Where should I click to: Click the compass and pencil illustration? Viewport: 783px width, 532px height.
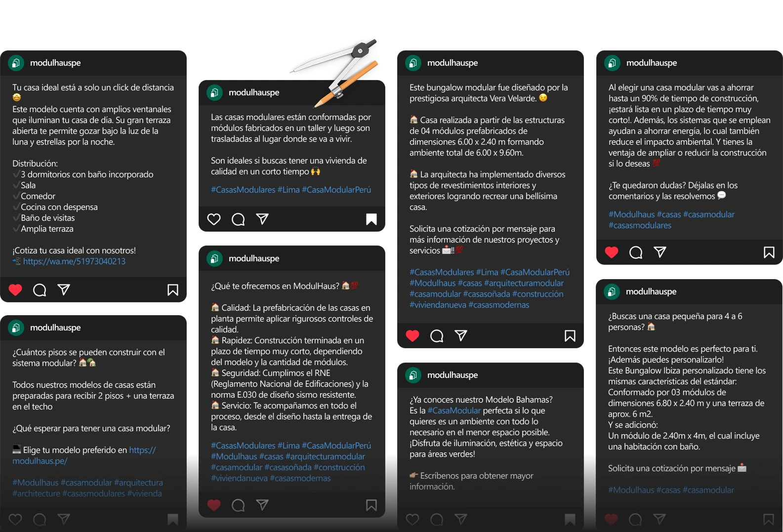pos(335,72)
